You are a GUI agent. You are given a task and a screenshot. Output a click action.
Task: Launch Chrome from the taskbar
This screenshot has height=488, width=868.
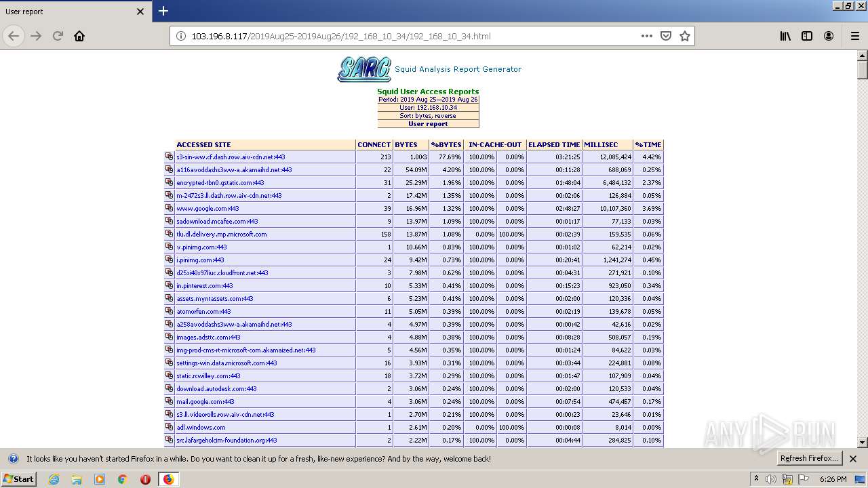coord(123,479)
